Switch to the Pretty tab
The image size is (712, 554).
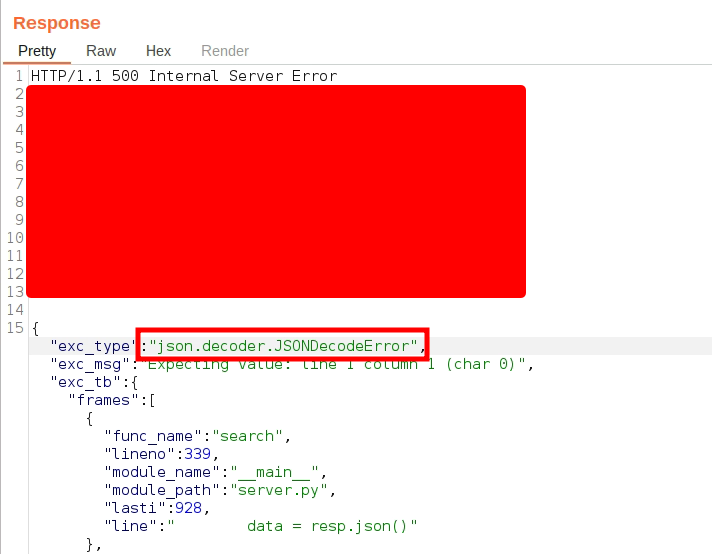point(37,51)
